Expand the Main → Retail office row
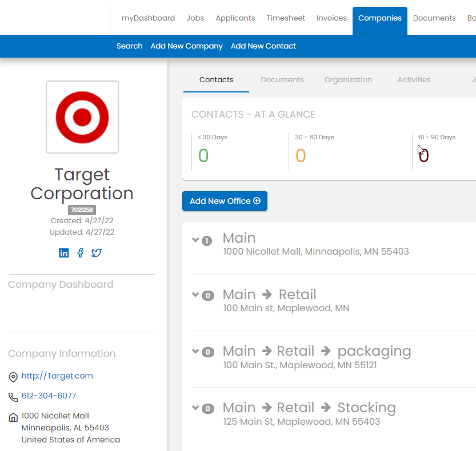The width and height of the screenshot is (476, 451). click(x=195, y=295)
